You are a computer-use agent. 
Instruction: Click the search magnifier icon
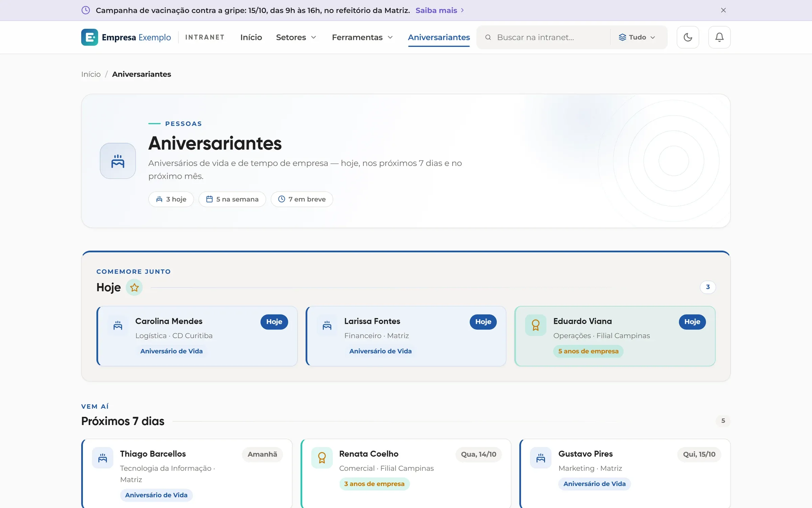(x=488, y=37)
